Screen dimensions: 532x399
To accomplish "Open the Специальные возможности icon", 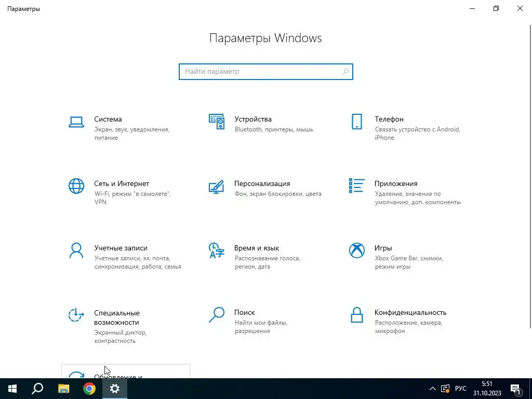I will tap(76, 315).
